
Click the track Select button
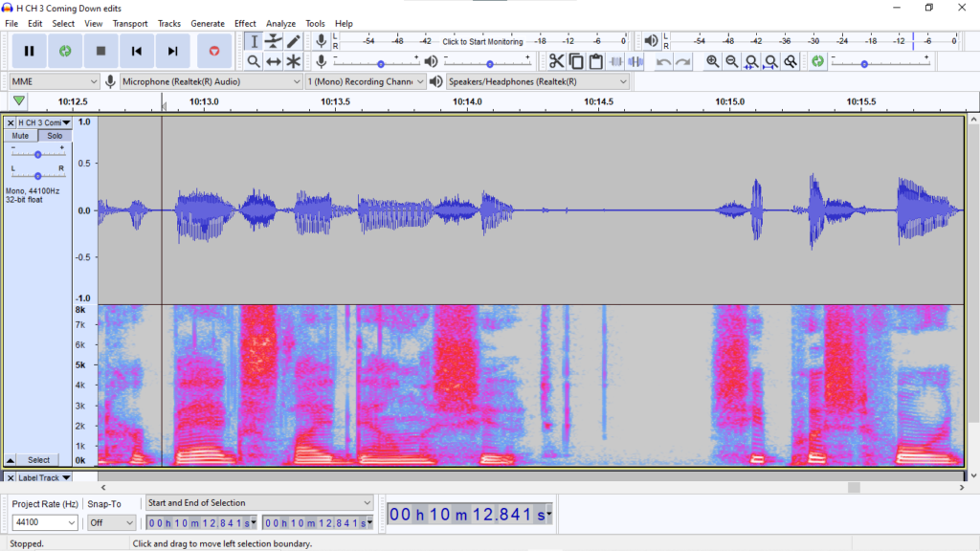(x=38, y=460)
